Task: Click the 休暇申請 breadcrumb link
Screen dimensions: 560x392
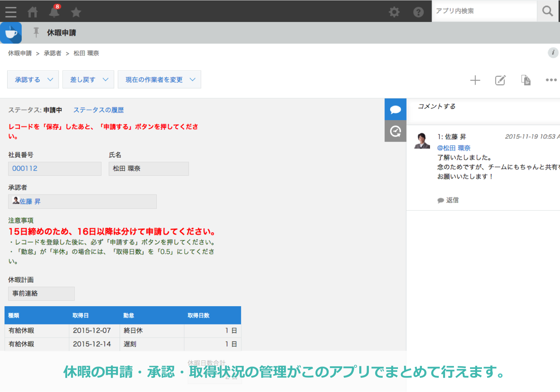Action: [20, 53]
